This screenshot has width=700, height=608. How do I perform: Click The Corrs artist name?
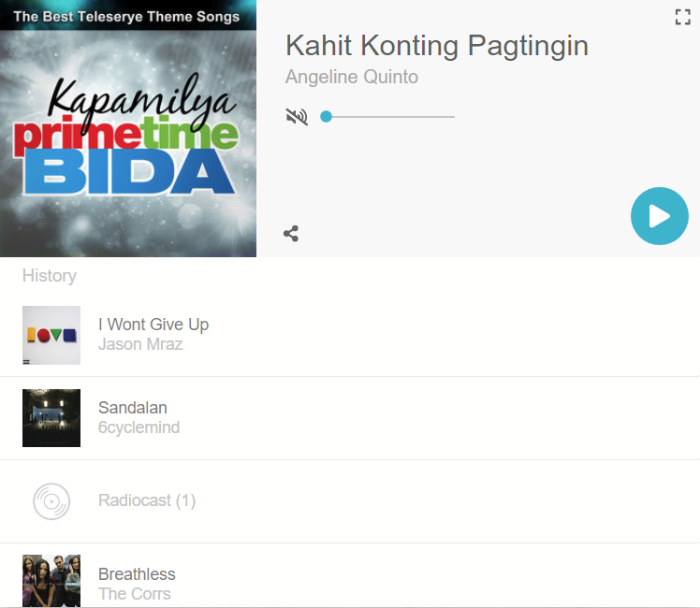click(x=135, y=594)
